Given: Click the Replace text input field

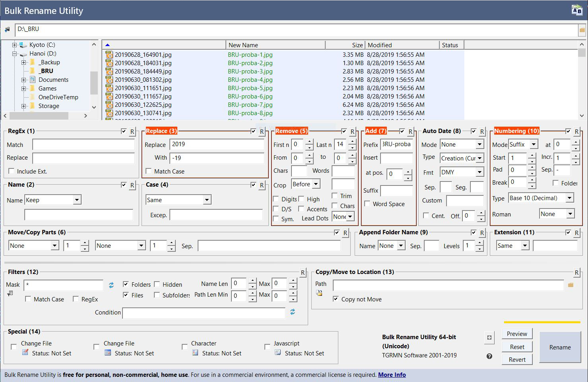Looking at the screenshot, I should (217, 145).
